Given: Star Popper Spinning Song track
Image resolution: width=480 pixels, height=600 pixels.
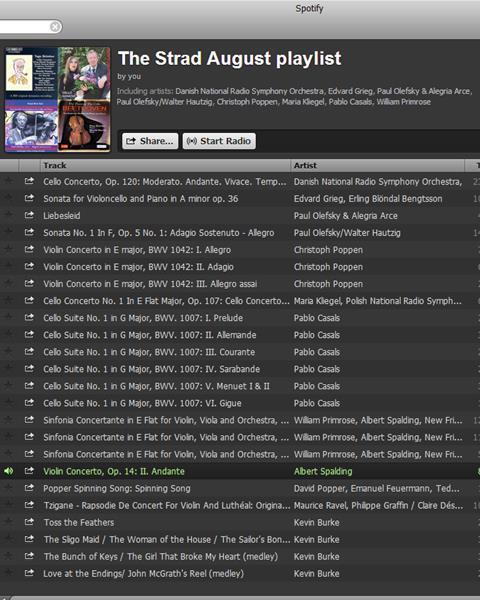Looking at the screenshot, I should coord(8,488).
